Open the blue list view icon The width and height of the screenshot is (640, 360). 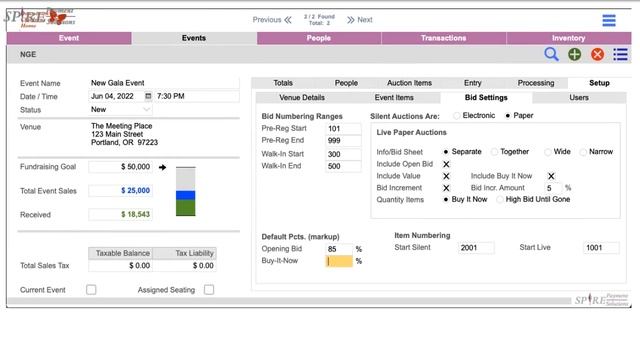pyautogui.click(x=620, y=54)
